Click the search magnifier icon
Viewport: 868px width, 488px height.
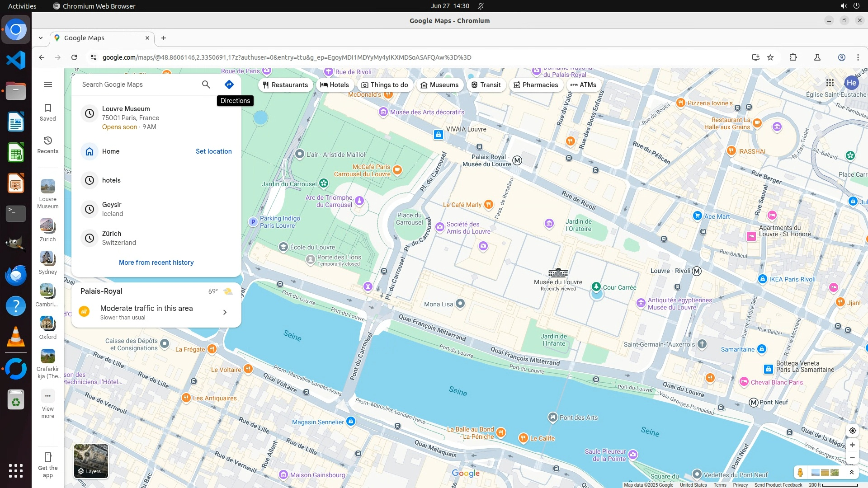[x=206, y=84]
